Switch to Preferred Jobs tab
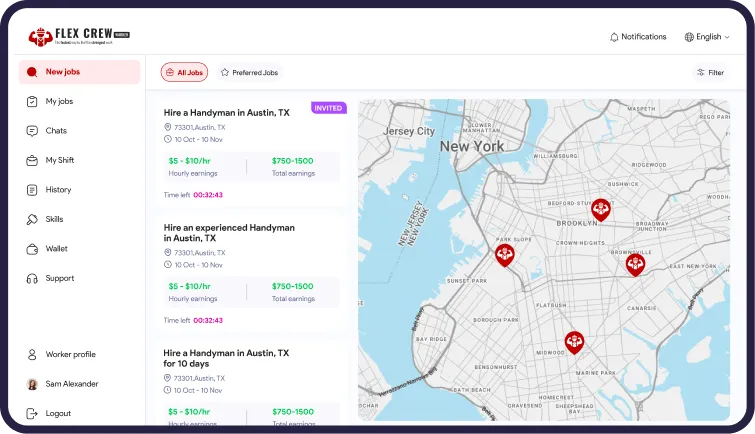 tap(250, 72)
